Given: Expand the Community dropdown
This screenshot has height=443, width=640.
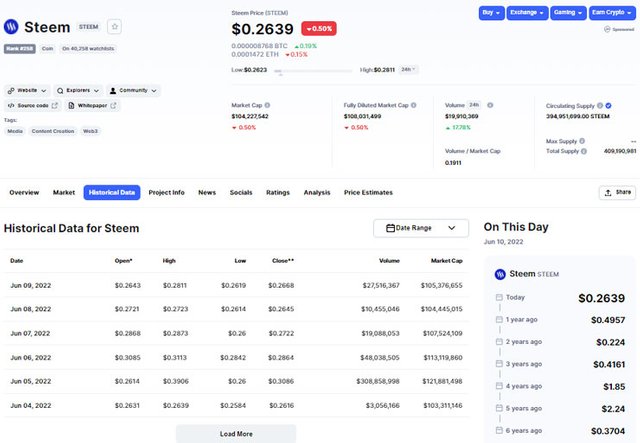Looking at the screenshot, I should click(133, 90).
